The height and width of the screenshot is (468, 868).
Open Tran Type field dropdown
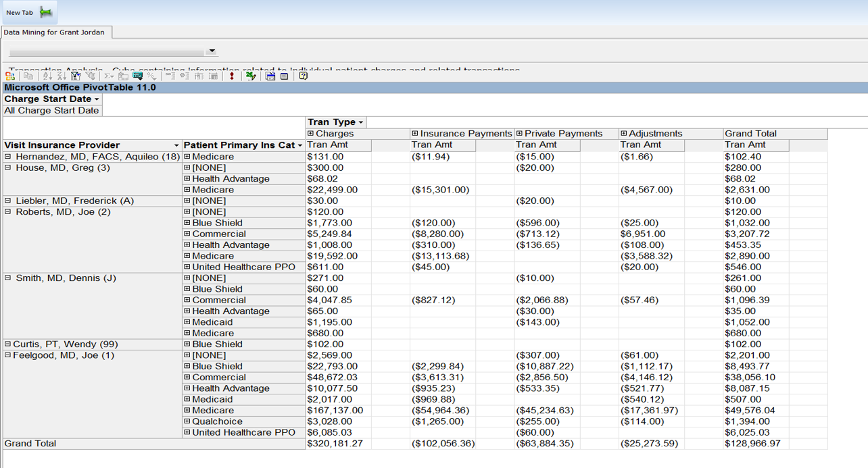[360, 122]
